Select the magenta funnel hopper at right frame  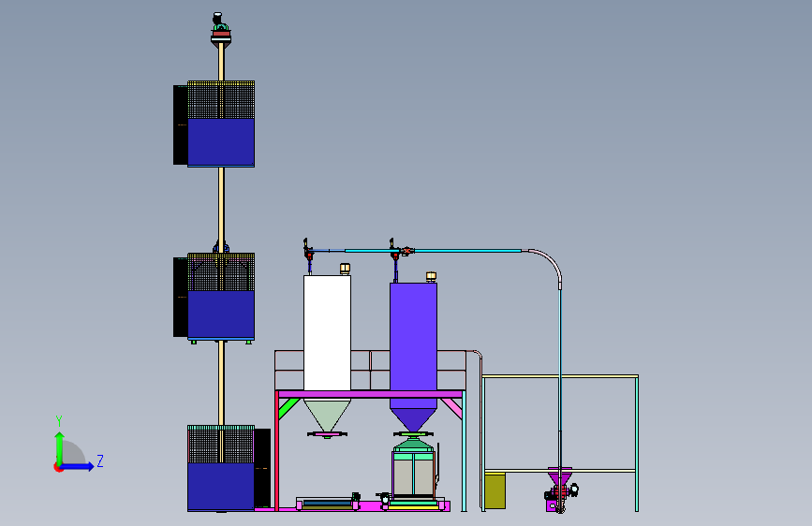pos(560,476)
